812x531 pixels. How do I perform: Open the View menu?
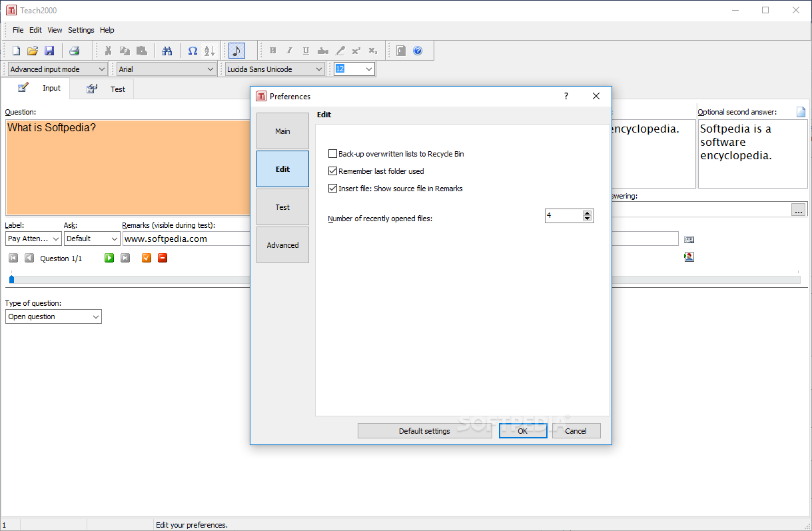55,30
